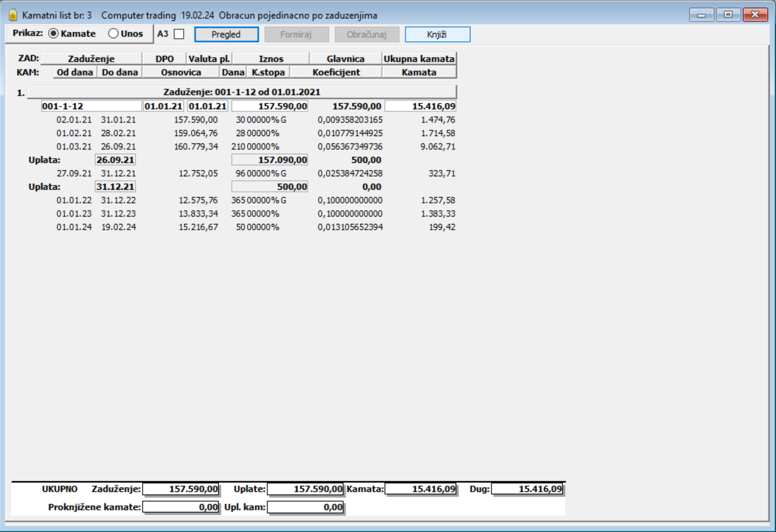Click the payment amount field 157.090,00

[270, 160]
